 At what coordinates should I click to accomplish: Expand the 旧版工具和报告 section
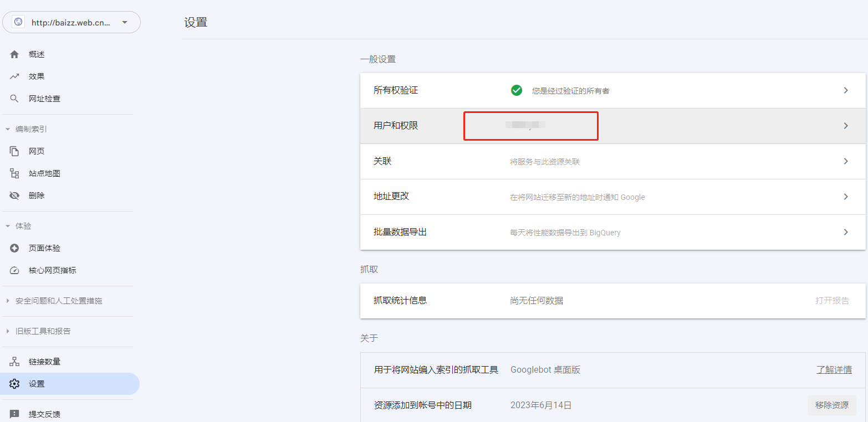[x=8, y=331]
